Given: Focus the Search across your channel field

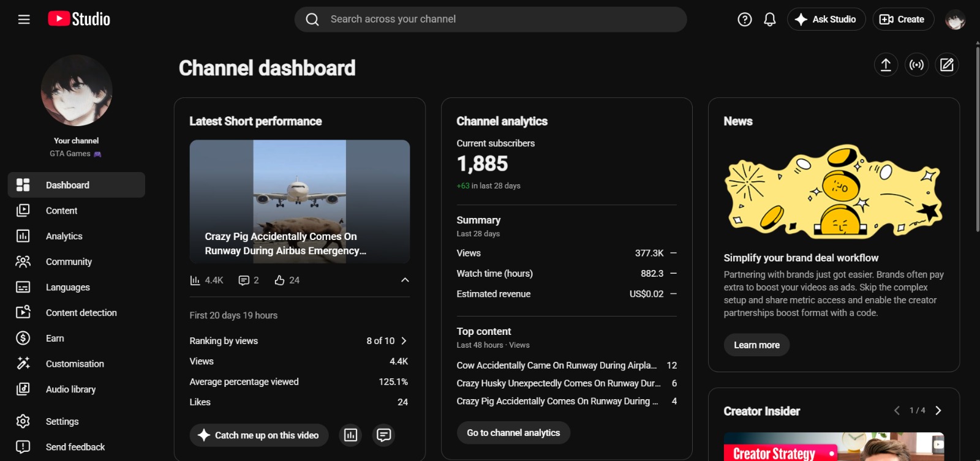Looking at the screenshot, I should coord(491,20).
